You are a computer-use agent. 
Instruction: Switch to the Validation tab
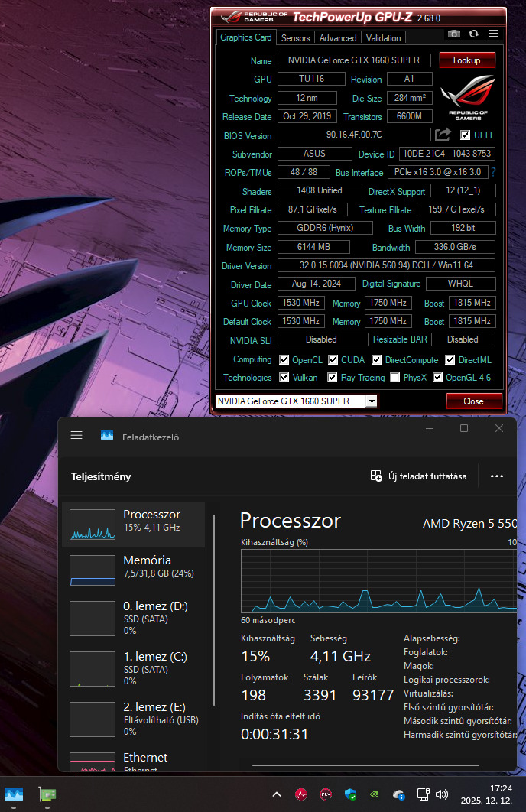click(x=383, y=37)
